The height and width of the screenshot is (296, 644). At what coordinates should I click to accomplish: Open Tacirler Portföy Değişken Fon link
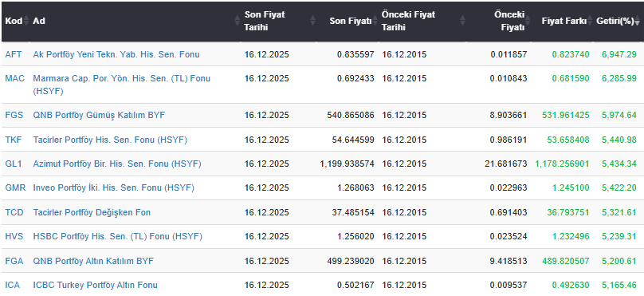[92, 212]
